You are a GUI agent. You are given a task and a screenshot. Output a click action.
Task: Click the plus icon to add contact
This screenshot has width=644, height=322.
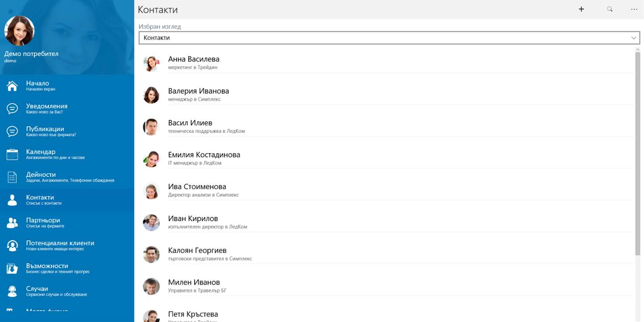coord(581,9)
